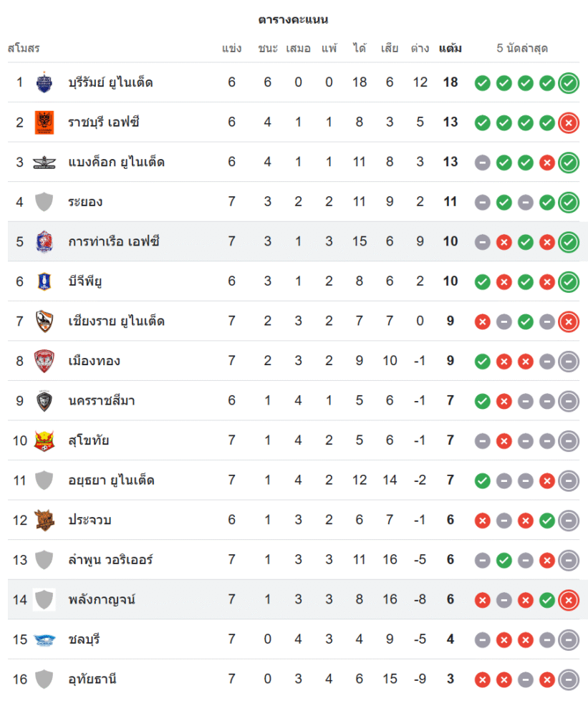Viewport: 588px width, 716px height.
Task: Click the นครราชสีมา club crest icon
Action: pyautogui.click(x=44, y=401)
